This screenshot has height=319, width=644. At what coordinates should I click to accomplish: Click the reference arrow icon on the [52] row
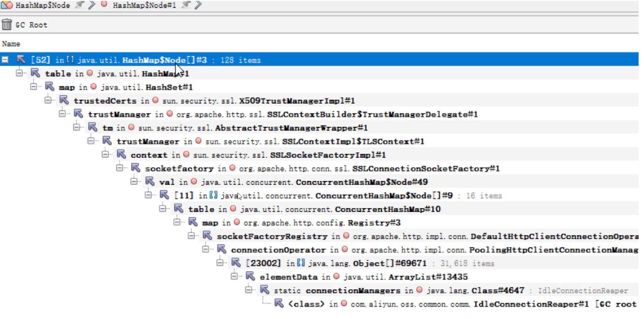coord(21,60)
